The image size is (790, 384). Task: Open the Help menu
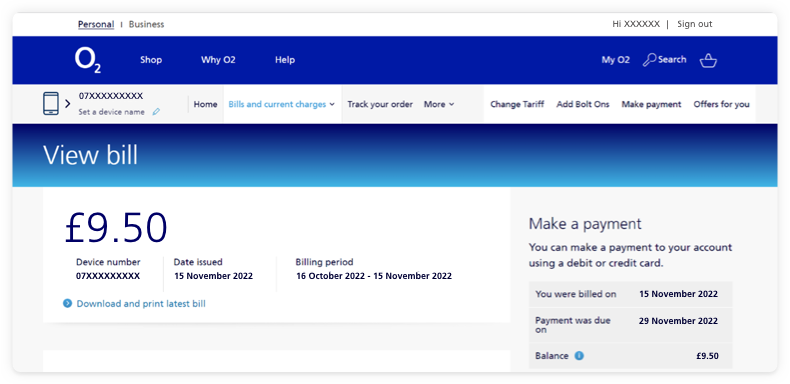click(285, 60)
